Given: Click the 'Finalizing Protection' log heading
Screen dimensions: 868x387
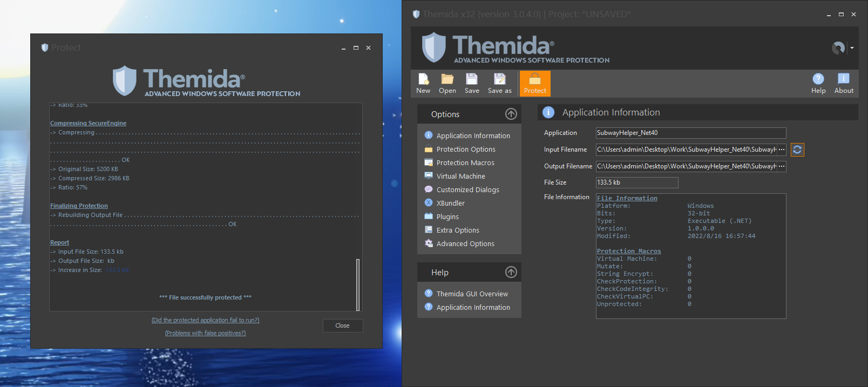Looking at the screenshot, I should pos(79,206).
